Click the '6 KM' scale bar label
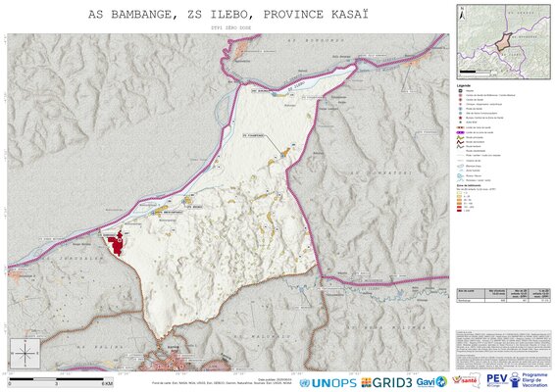The height and width of the screenshot is (392, 555). point(107,383)
